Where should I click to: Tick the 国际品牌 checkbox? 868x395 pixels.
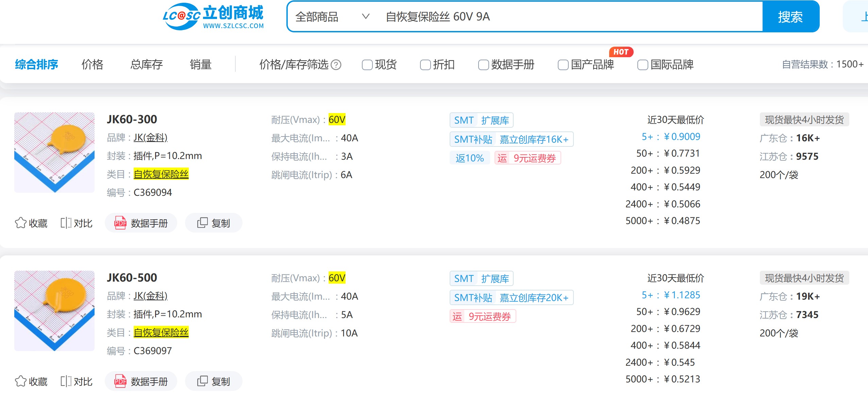click(642, 65)
